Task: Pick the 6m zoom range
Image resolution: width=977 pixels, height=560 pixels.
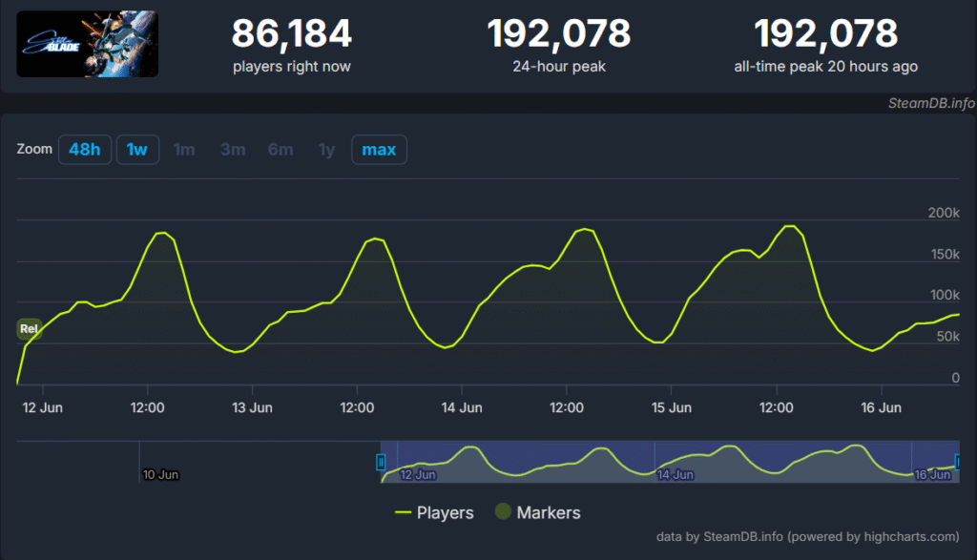Action: 280,150
